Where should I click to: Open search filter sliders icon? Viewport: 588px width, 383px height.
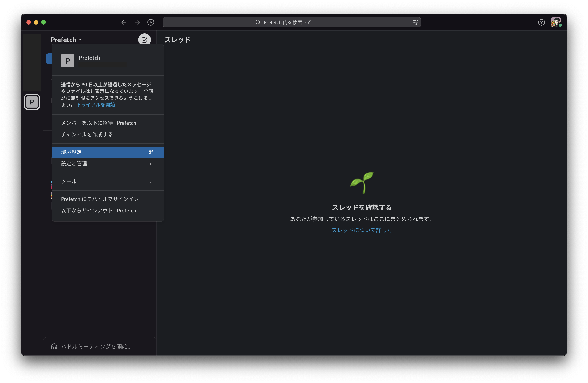[415, 22]
